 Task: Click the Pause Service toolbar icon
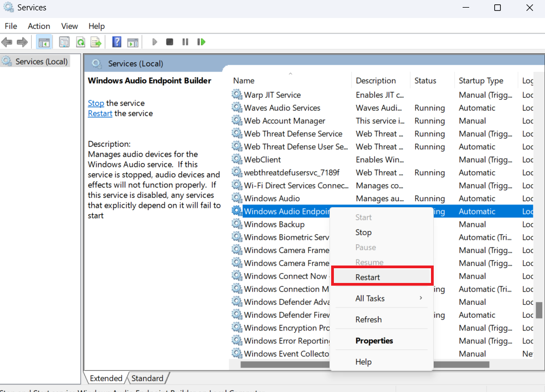(185, 42)
